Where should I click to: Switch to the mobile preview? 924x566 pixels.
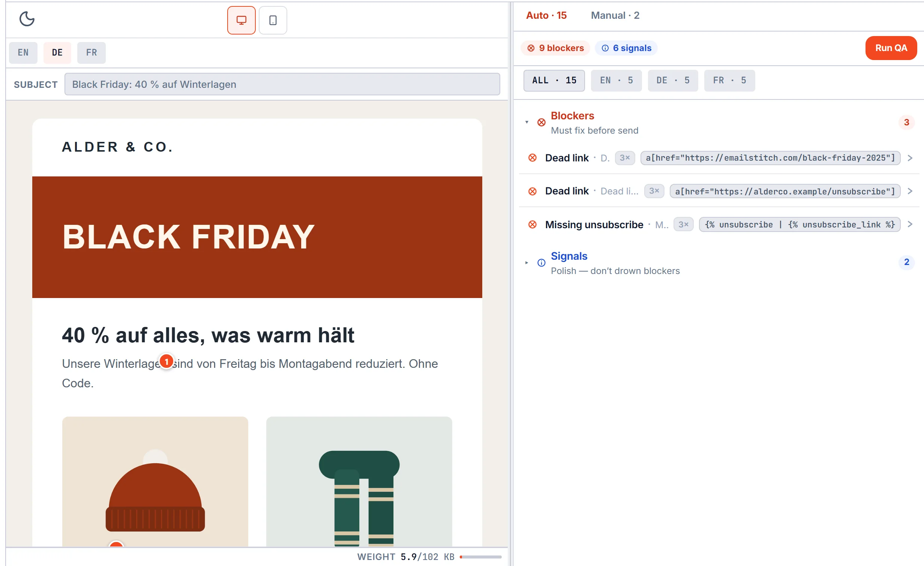coord(273,20)
